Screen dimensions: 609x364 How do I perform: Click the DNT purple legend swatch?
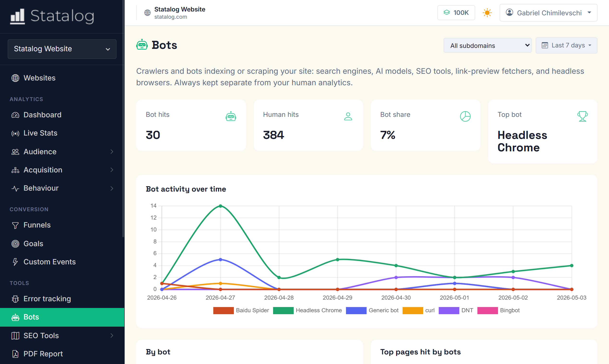[x=449, y=310]
